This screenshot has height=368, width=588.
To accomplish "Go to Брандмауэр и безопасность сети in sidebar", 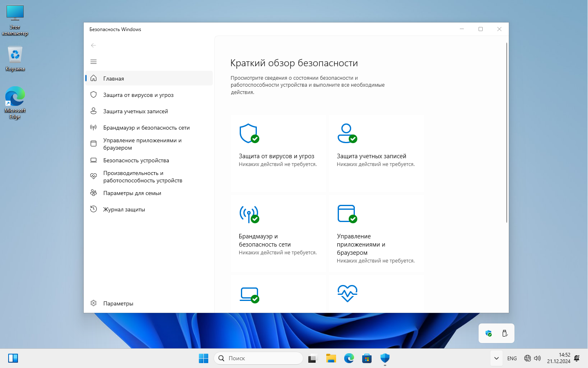I will coord(149,127).
